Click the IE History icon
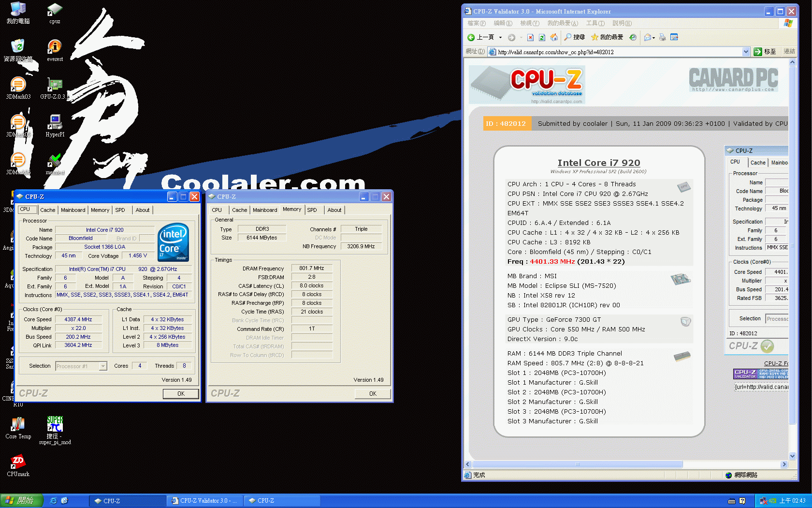 pos(633,37)
